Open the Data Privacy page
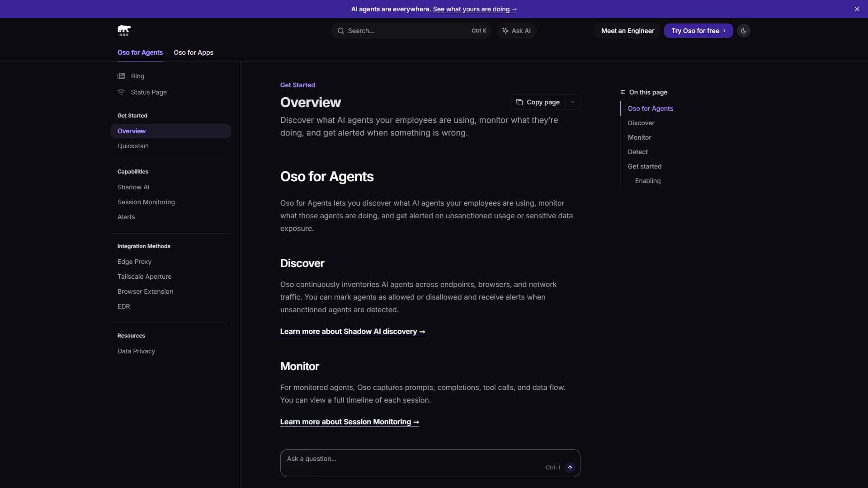Viewport: 868px width, 488px height. click(170, 351)
